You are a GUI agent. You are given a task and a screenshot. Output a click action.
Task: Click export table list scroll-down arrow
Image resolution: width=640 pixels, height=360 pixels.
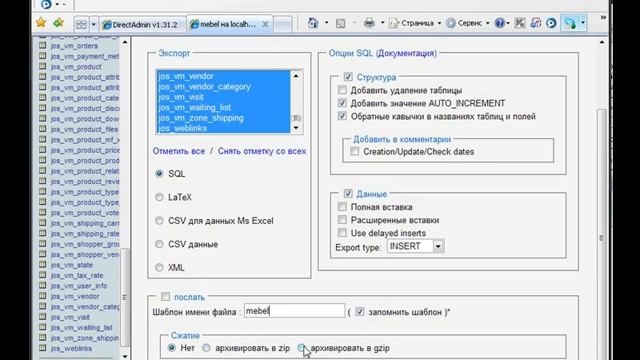pos(296,128)
